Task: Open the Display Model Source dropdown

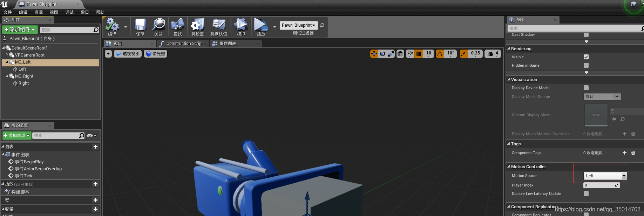Action: (x=602, y=97)
